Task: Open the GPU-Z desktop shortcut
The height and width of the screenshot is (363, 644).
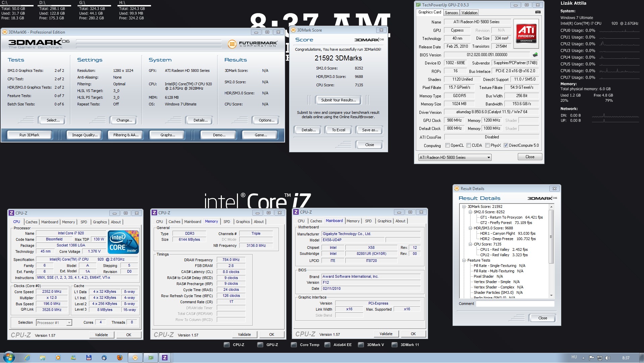Action: pyautogui.click(x=267, y=345)
